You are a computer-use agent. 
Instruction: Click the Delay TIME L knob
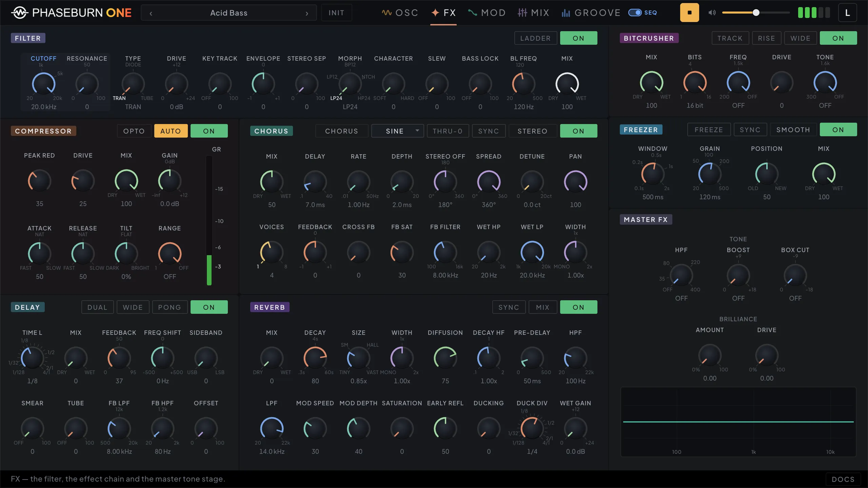pyautogui.click(x=33, y=358)
